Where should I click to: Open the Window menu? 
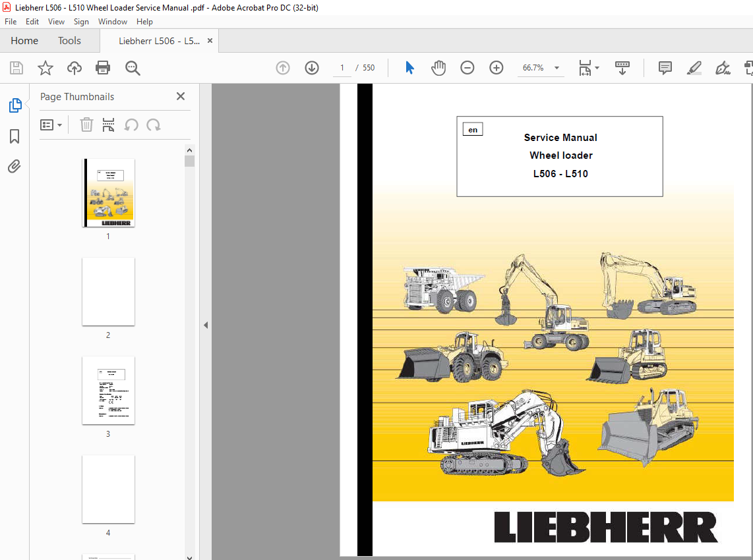click(x=112, y=22)
